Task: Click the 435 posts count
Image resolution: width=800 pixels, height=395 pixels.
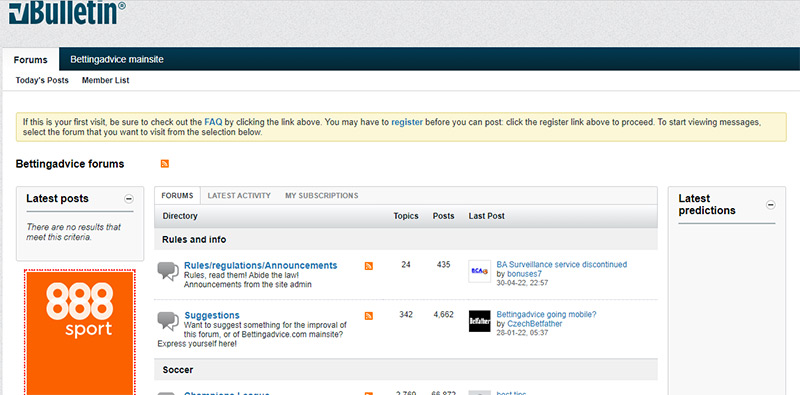Action: pos(443,265)
